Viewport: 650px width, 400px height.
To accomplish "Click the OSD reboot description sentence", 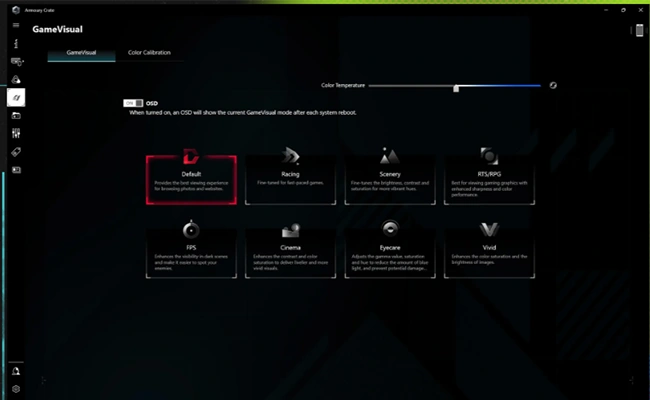I will pos(243,113).
